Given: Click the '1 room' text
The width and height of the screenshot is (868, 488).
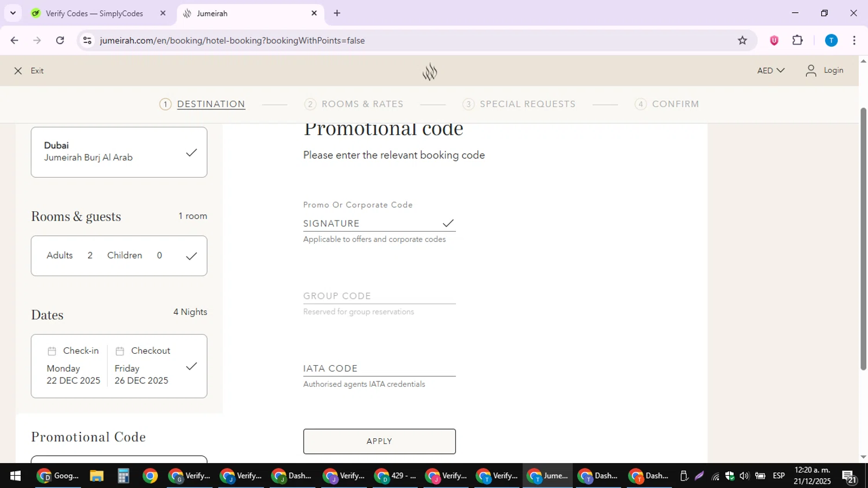Looking at the screenshot, I should 193,216.
